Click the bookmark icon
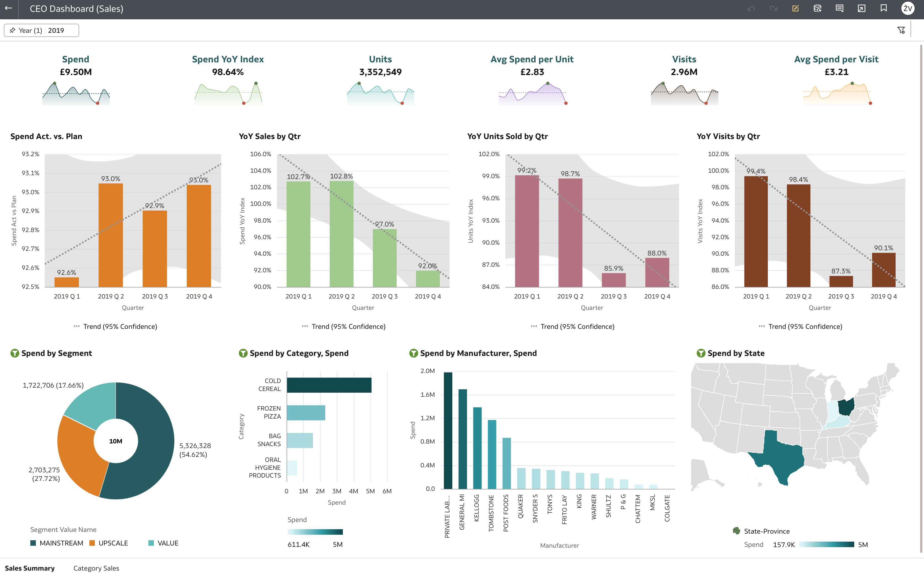924x575 pixels. [883, 8]
